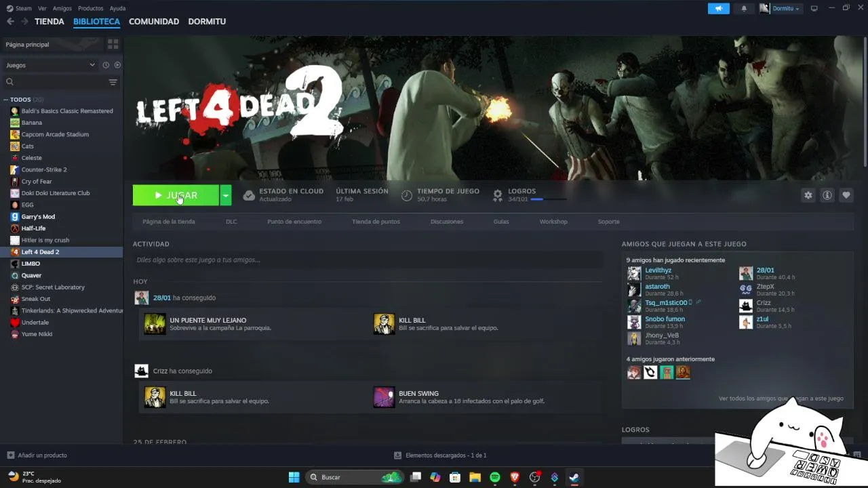Image resolution: width=868 pixels, height=488 pixels.
Task: Open File Explorer from the taskbar
Action: (475, 477)
